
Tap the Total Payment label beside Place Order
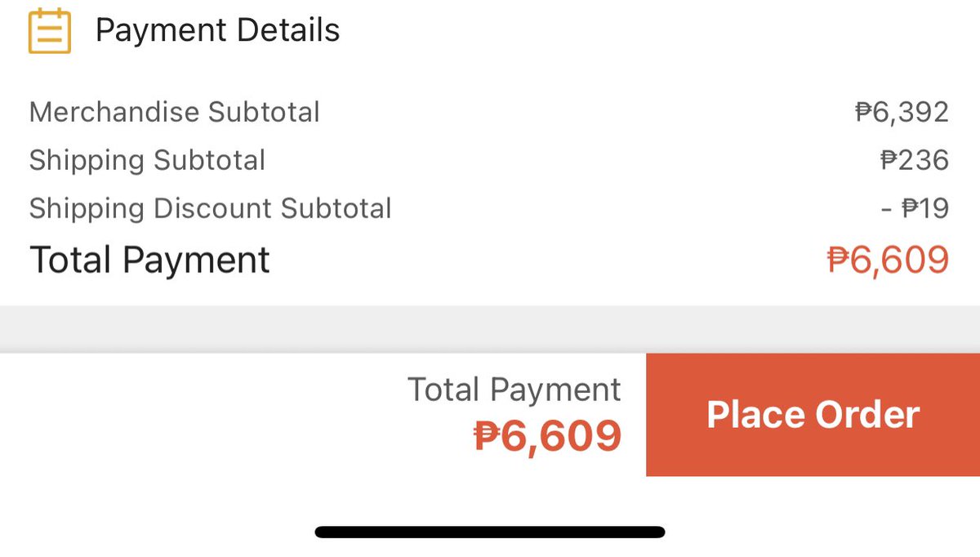point(514,390)
